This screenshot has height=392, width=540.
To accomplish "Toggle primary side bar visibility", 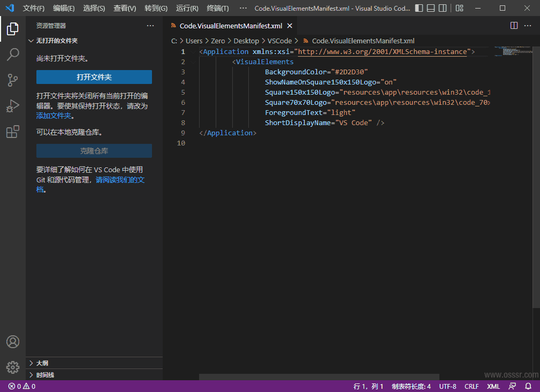I will pos(419,8).
